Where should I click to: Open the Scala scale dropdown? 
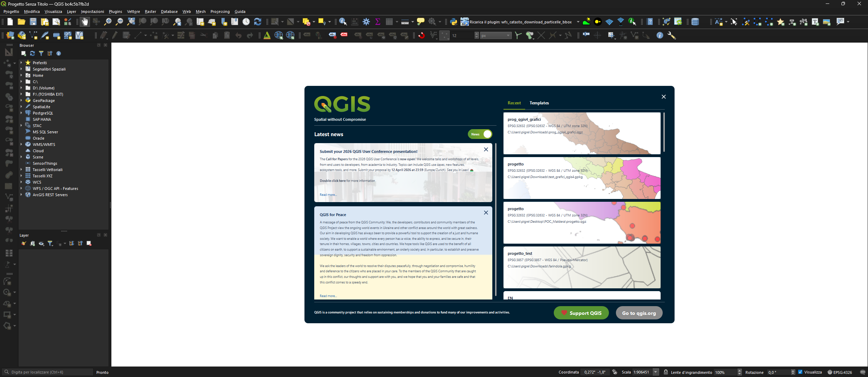click(x=656, y=372)
